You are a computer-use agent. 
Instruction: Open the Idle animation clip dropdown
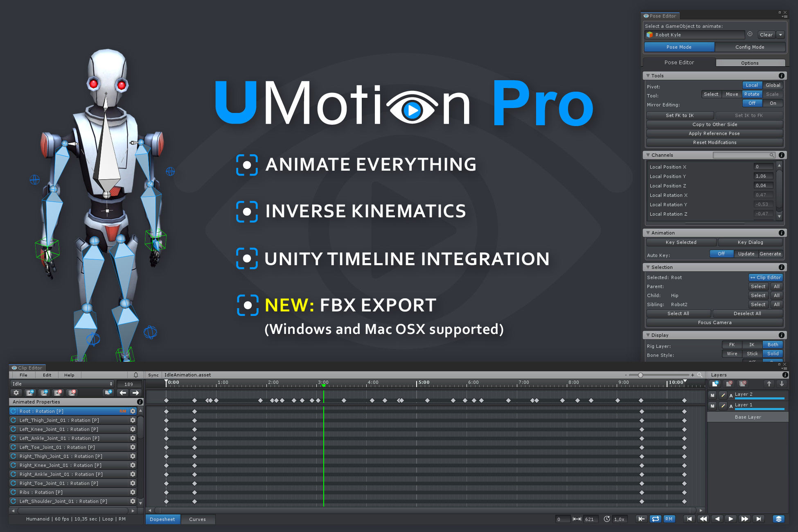click(x=62, y=384)
